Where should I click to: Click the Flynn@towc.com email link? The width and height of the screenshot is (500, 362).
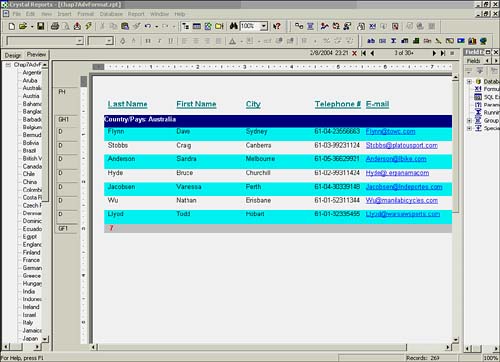(391, 132)
